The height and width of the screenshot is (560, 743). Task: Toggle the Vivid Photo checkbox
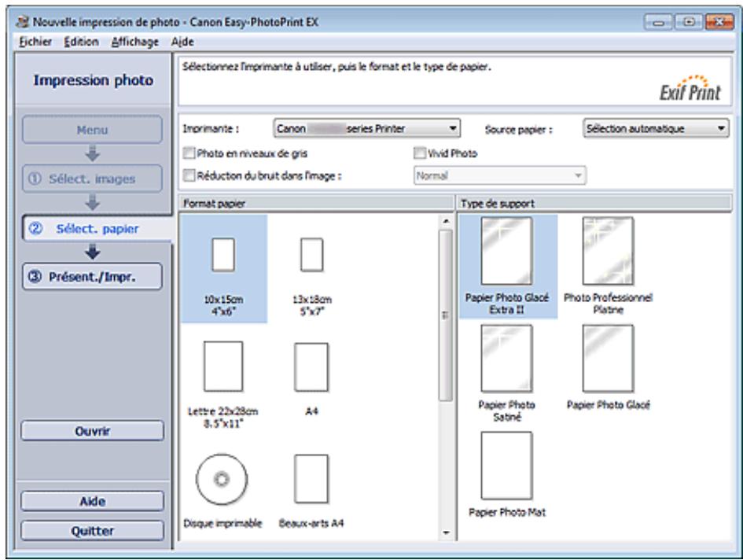(419, 153)
